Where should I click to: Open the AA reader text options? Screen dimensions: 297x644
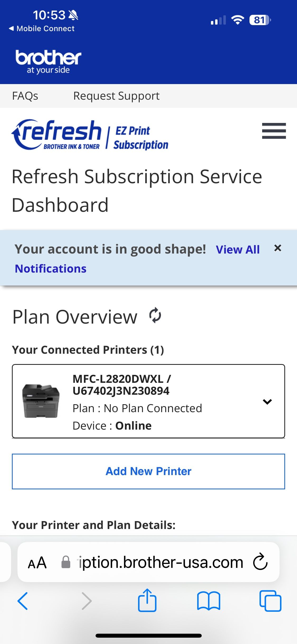coord(37,563)
